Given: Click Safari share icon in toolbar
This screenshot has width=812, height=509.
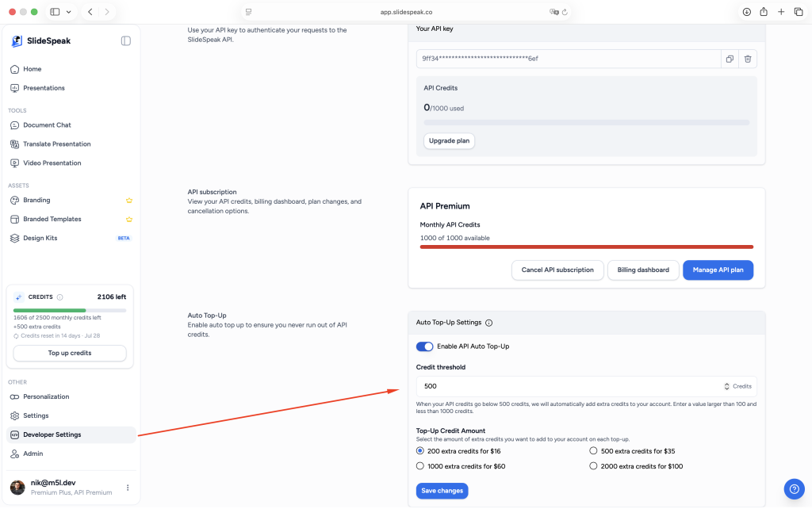Looking at the screenshot, I should click(764, 12).
